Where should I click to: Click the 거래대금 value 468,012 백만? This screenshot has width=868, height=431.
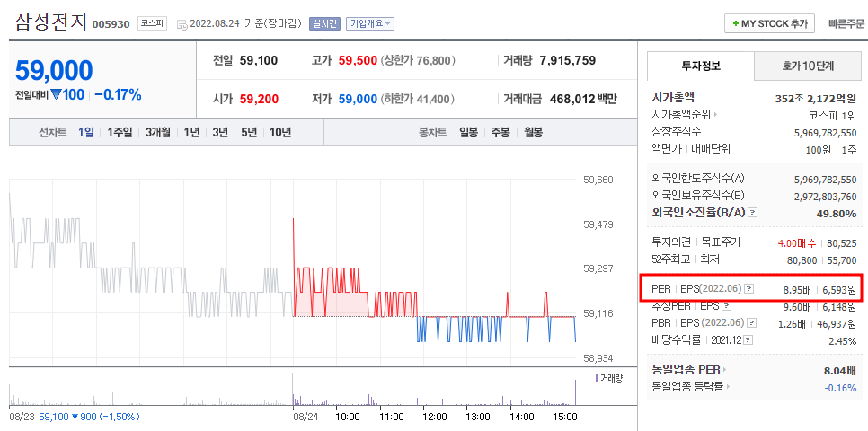[583, 100]
